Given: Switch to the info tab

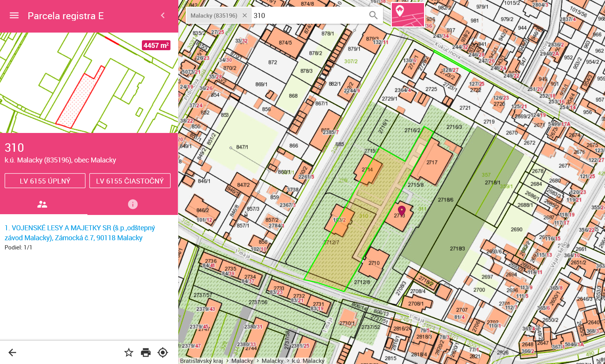Looking at the screenshot, I should 133,204.
